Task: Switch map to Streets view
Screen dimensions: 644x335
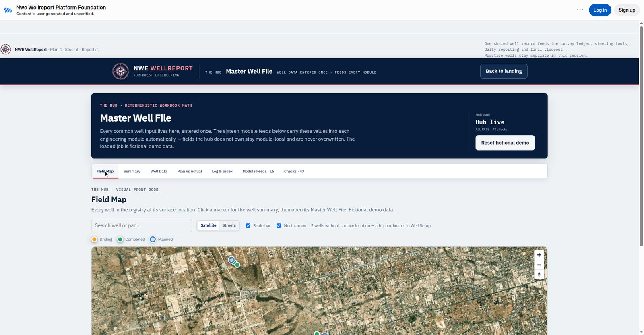Action: pos(229,225)
